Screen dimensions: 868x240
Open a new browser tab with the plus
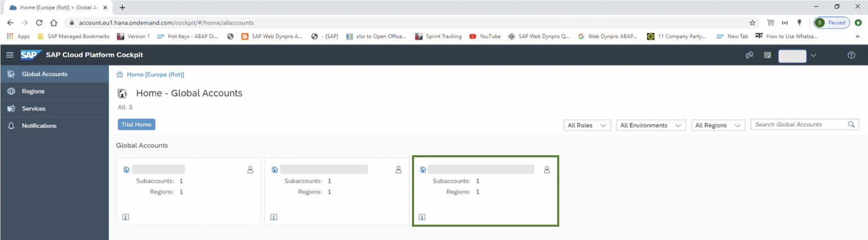(122, 8)
